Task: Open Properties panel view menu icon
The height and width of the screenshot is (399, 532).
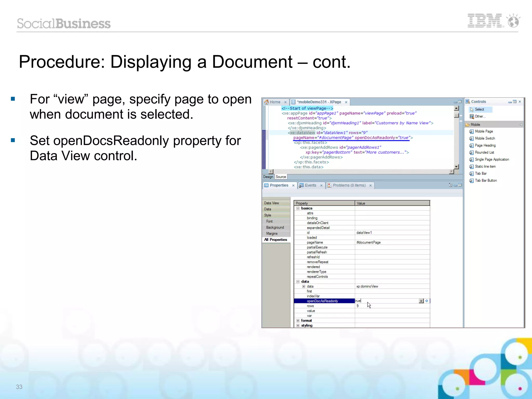Action: [450, 185]
